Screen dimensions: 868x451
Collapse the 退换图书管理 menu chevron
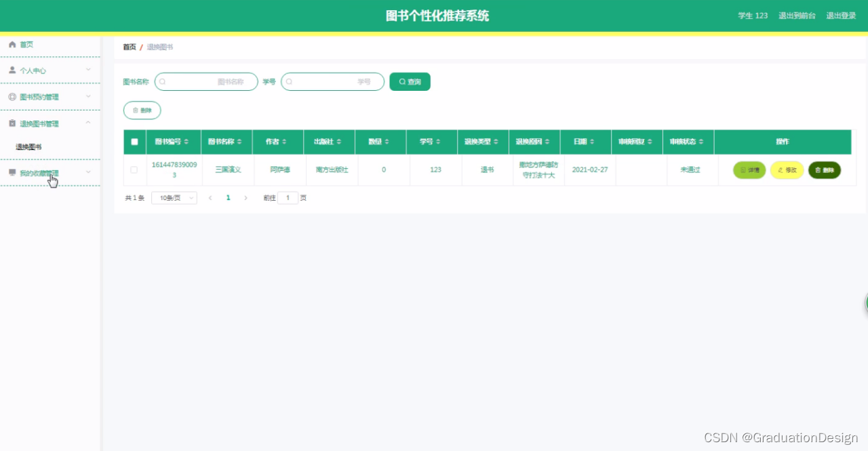click(88, 123)
